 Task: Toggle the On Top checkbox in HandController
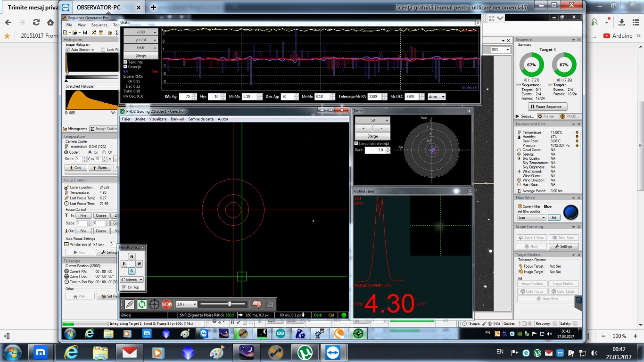124,287
